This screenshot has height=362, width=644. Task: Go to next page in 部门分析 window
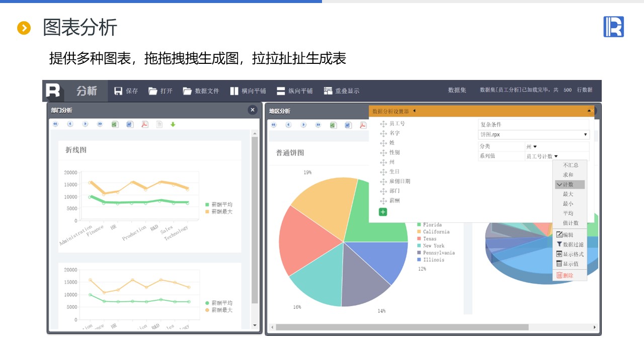point(85,124)
